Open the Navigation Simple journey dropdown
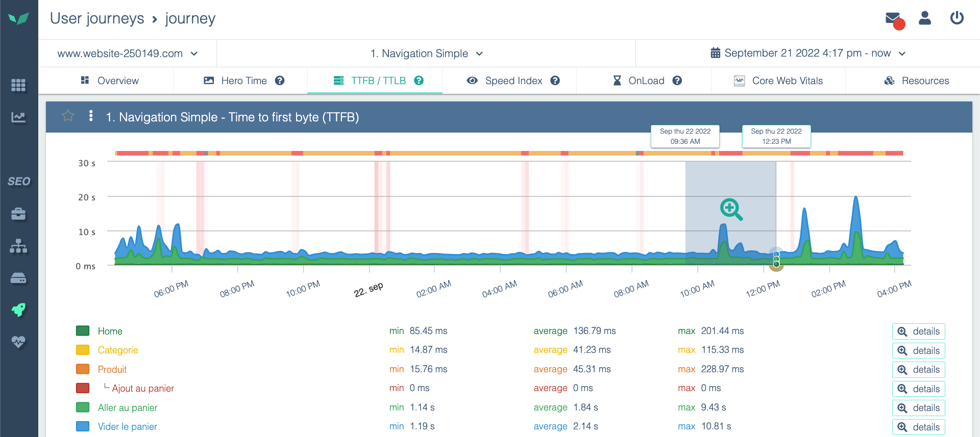The width and height of the screenshot is (980, 437). pos(426,54)
